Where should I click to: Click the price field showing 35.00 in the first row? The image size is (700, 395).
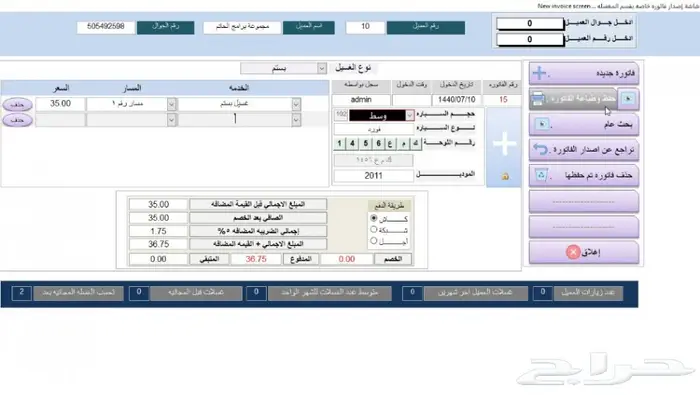pyautogui.click(x=60, y=104)
